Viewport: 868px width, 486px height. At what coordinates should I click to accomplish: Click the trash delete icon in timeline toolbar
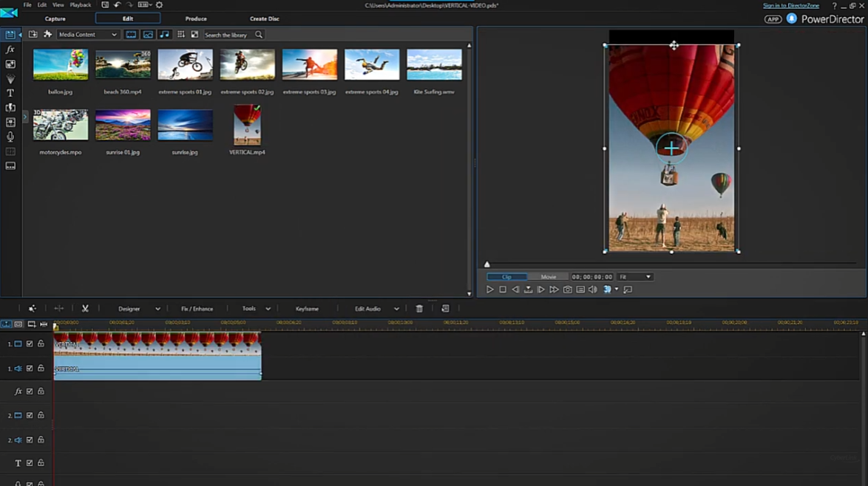pos(419,309)
